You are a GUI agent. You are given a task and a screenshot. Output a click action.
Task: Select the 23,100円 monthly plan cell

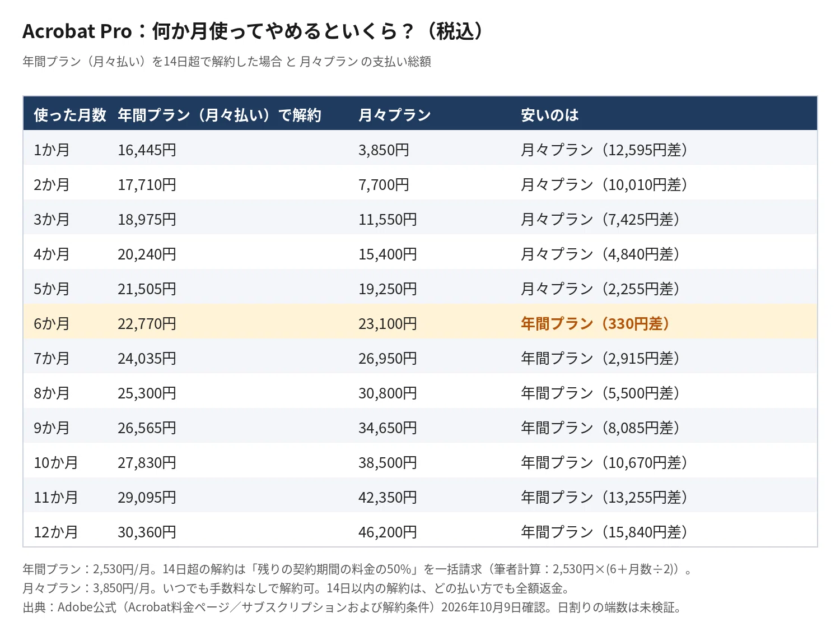tap(388, 323)
